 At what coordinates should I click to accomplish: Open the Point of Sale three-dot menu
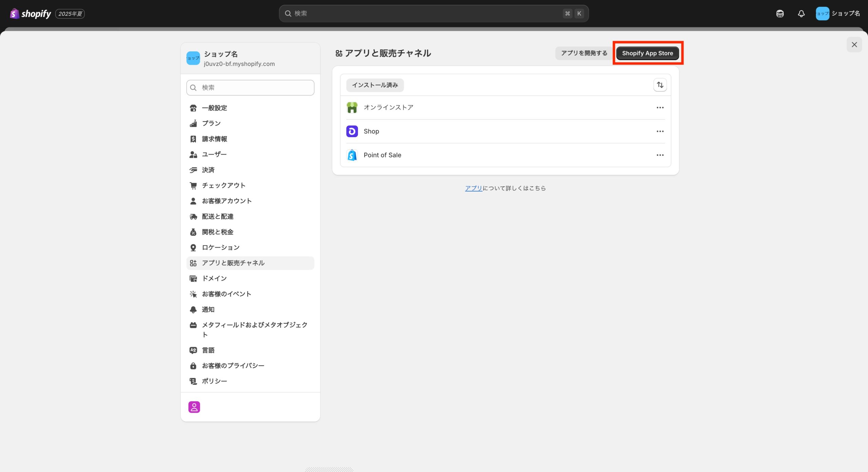(x=660, y=155)
